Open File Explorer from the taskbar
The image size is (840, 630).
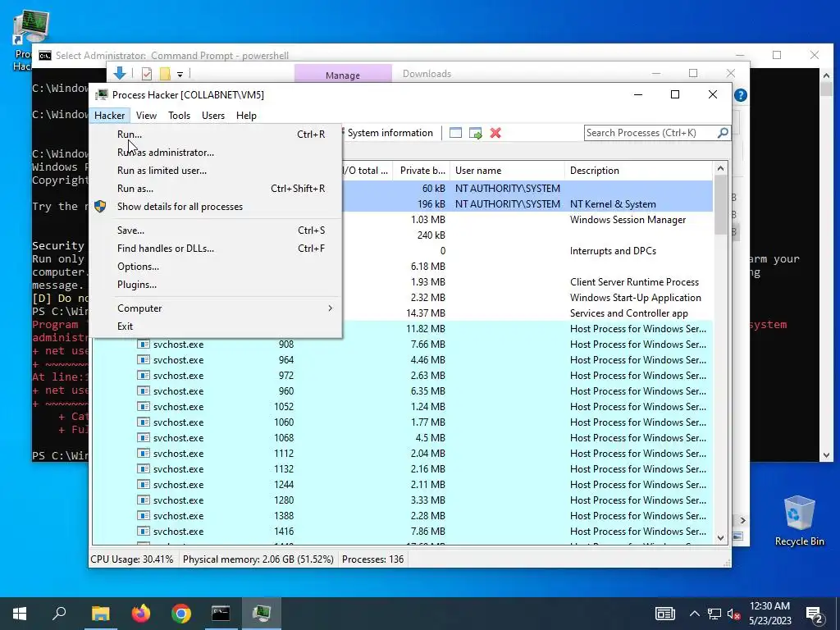click(x=100, y=614)
